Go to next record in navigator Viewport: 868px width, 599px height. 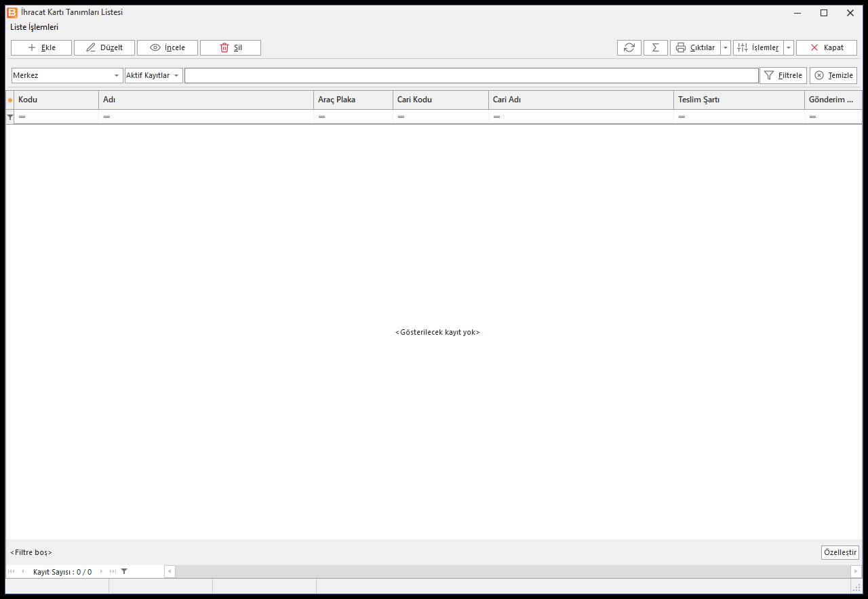[102, 571]
